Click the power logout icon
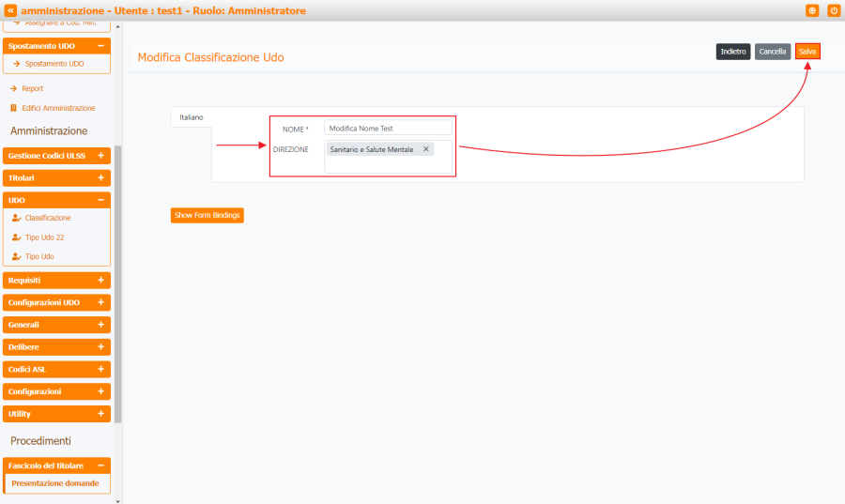Image resolution: width=845 pixels, height=504 pixels. pos(834,10)
